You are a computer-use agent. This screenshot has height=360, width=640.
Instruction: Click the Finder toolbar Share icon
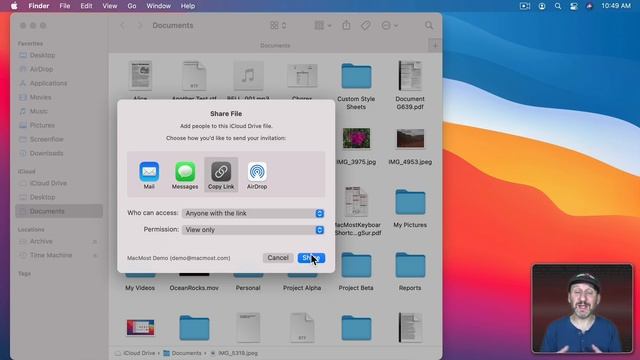click(x=346, y=25)
